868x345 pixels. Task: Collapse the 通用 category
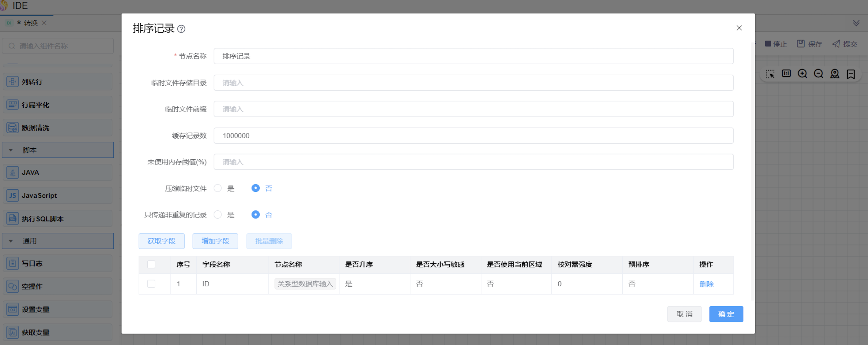coord(11,241)
